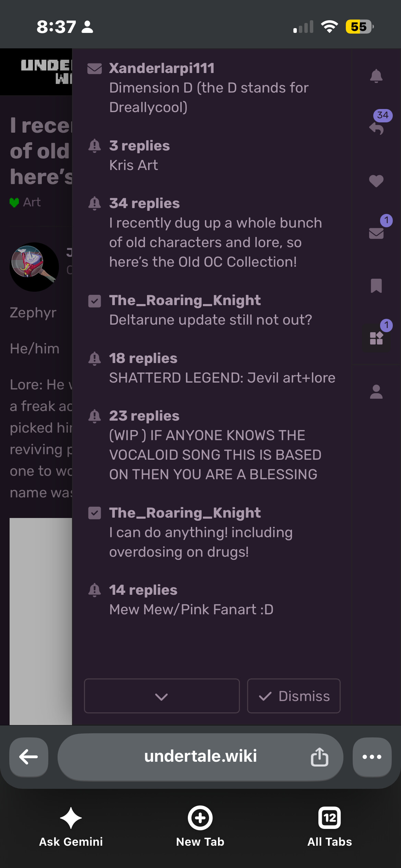Open the user profile tab
The image size is (401, 868).
376,391
